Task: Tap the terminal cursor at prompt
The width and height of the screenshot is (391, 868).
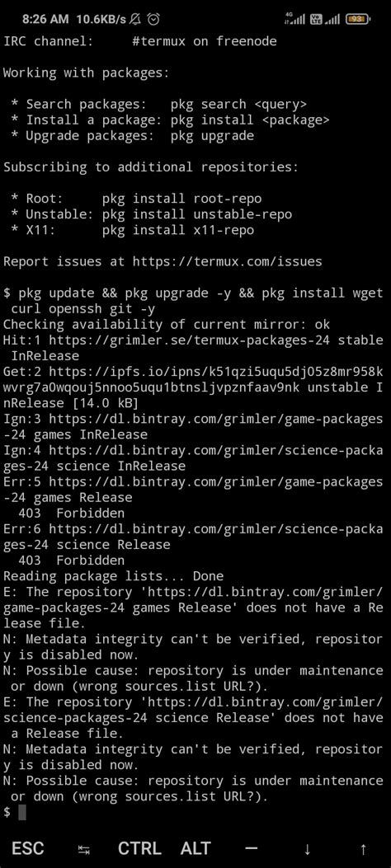Action: click(x=22, y=812)
